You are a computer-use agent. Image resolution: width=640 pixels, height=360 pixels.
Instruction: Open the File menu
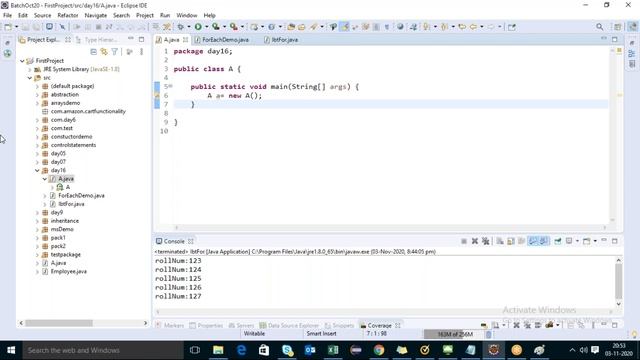[x=7, y=15]
